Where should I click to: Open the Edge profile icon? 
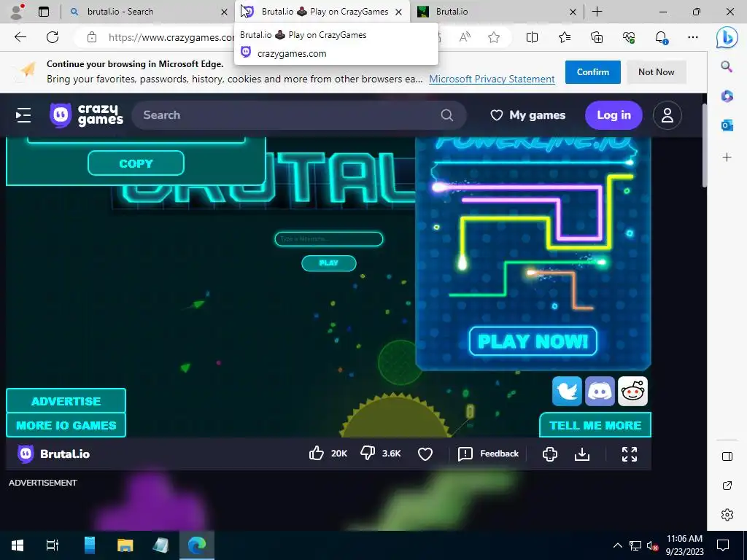(18, 12)
